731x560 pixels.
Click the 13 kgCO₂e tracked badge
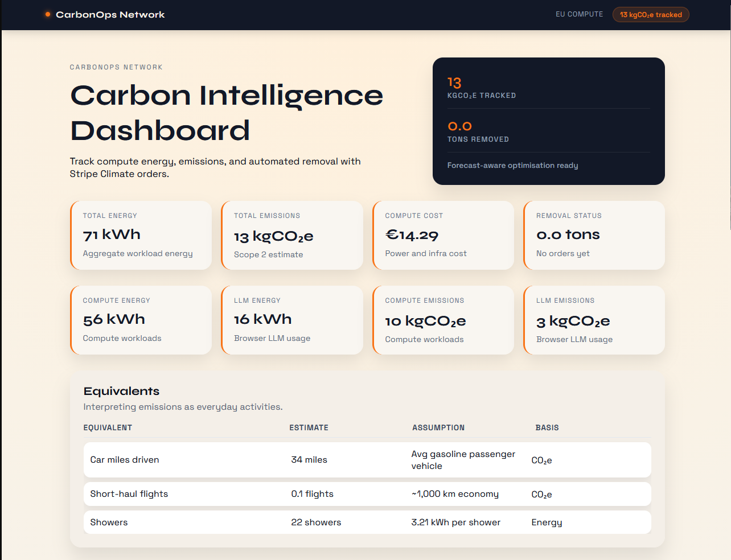click(x=651, y=14)
